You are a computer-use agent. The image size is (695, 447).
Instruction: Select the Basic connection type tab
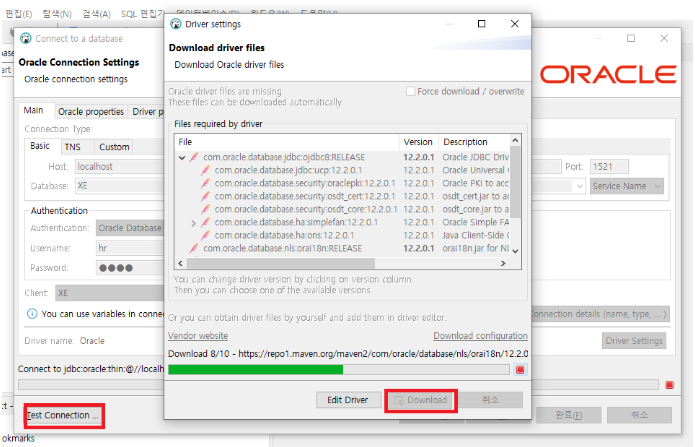tap(40, 146)
